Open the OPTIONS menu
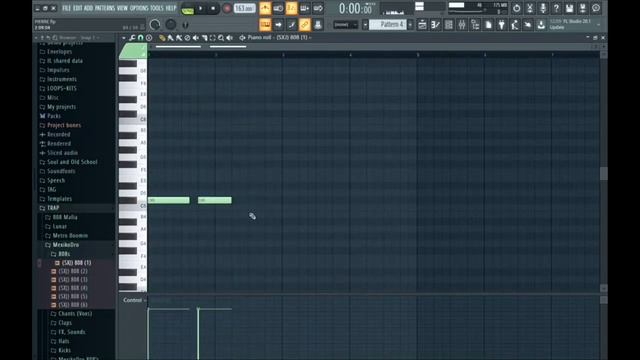This screenshot has height=360, width=640. pos(139,8)
